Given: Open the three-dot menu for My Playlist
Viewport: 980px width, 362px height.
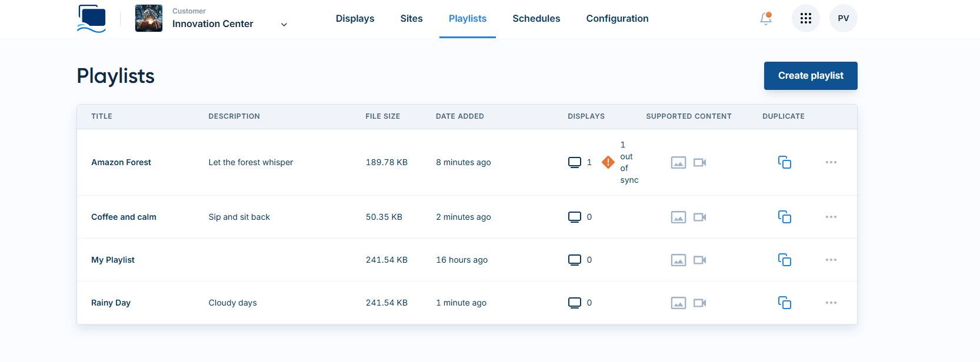Looking at the screenshot, I should (x=831, y=260).
